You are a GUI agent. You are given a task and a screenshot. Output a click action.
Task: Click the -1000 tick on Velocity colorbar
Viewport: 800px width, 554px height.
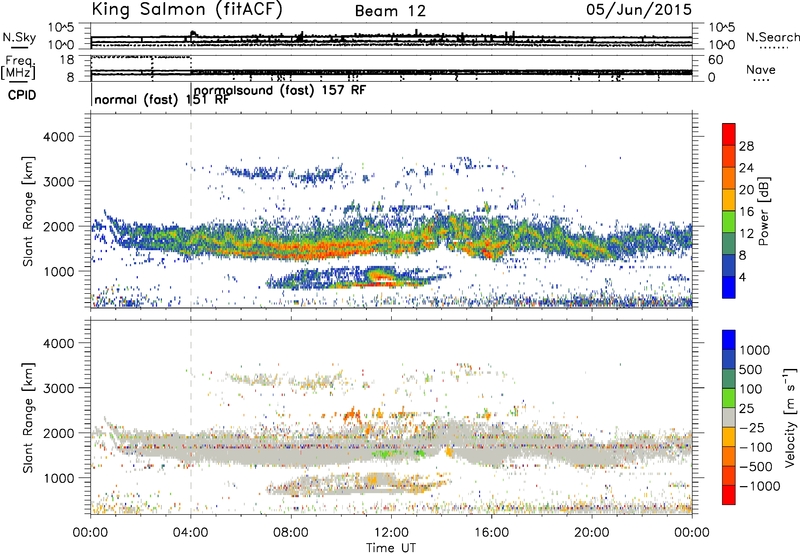pyautogui.click(x=760, y=486)
